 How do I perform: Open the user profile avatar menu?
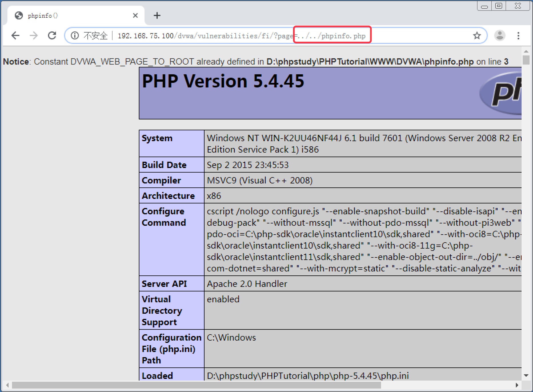pyautogui.click(x=500, y=36)
